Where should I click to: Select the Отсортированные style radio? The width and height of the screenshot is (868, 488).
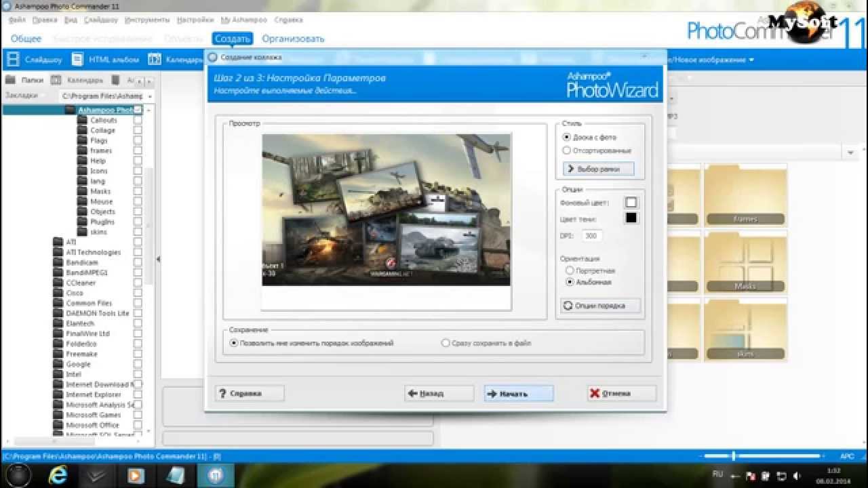point(567,150)
